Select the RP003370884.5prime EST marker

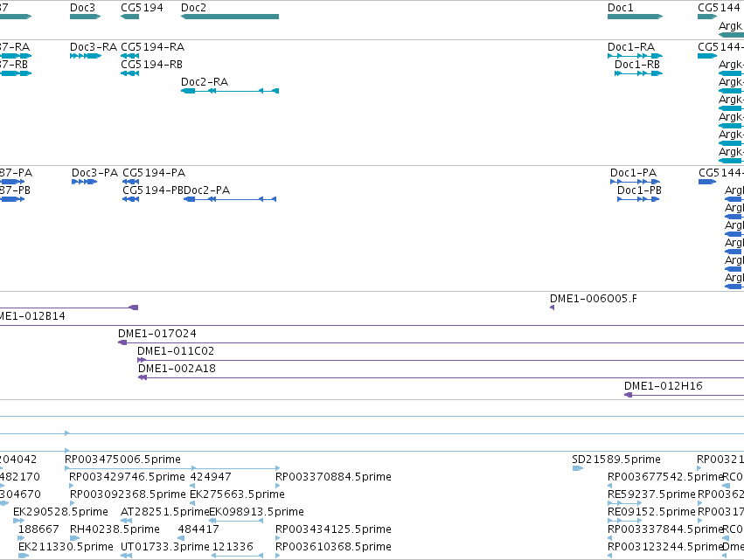(x=277, y=486)
